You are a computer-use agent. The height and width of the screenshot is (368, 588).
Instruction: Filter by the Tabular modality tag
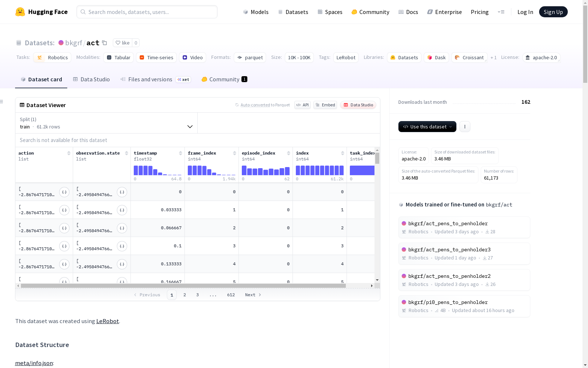coord(118,57)
